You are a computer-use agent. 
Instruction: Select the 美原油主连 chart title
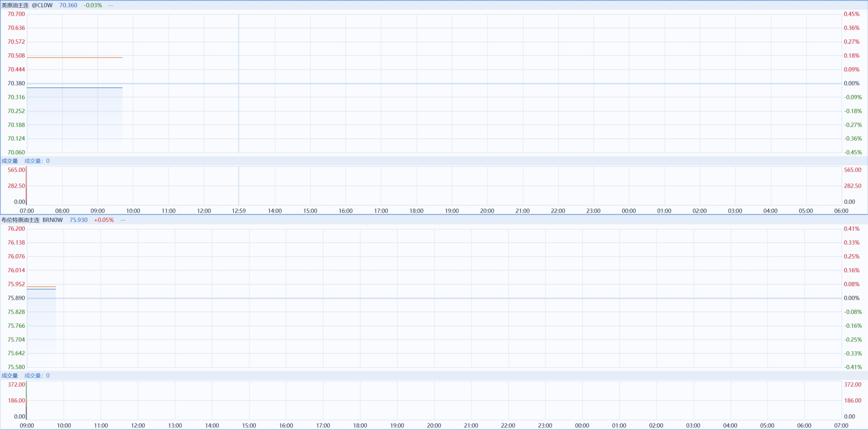(15, 5)
